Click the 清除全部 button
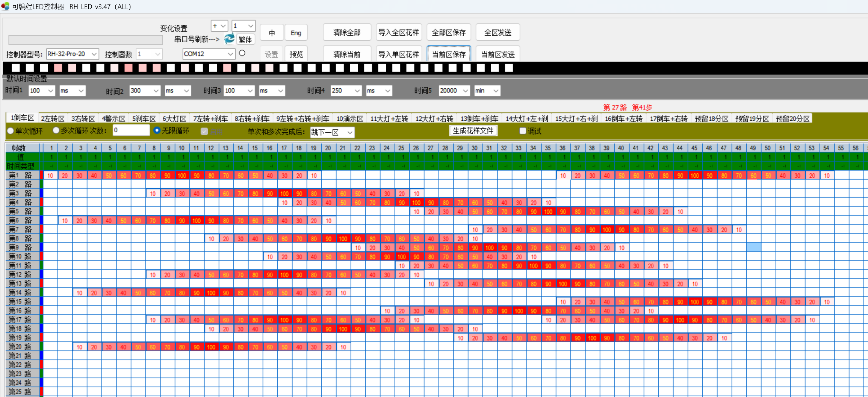 [346, 33]
